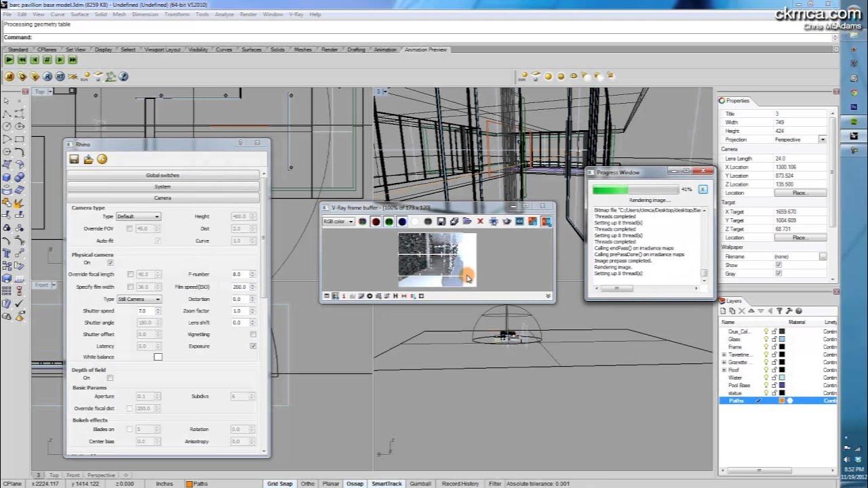Toggle Exposure checkbox
Screen dimensions: 868x488
pyautogui.click(x=253, y=346)
